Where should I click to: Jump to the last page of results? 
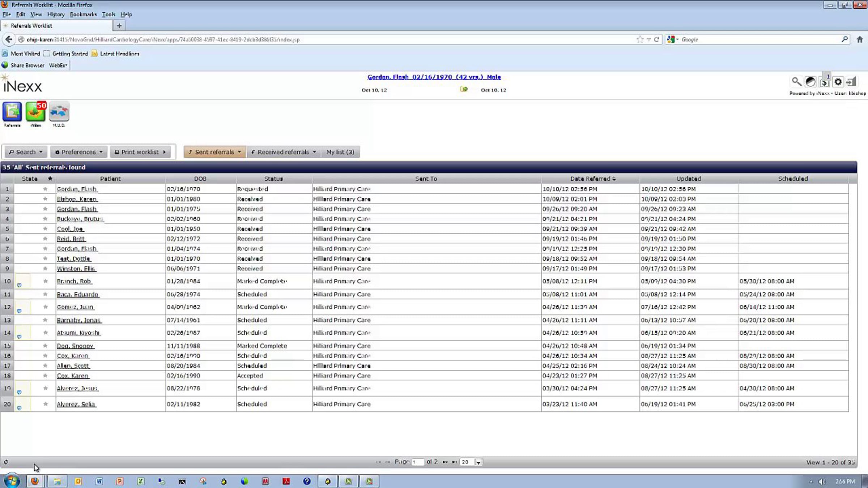454,462
